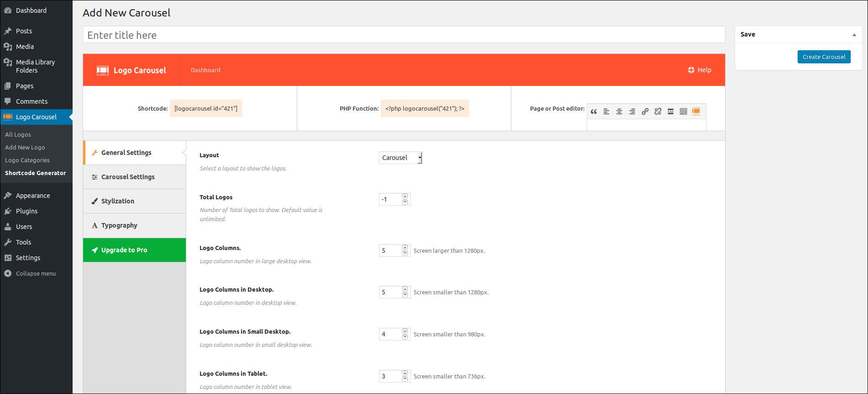This screenshot has height=394, width=868.
Task: Click the Media icon in sidebar
Action: click(x=8, y=47)
